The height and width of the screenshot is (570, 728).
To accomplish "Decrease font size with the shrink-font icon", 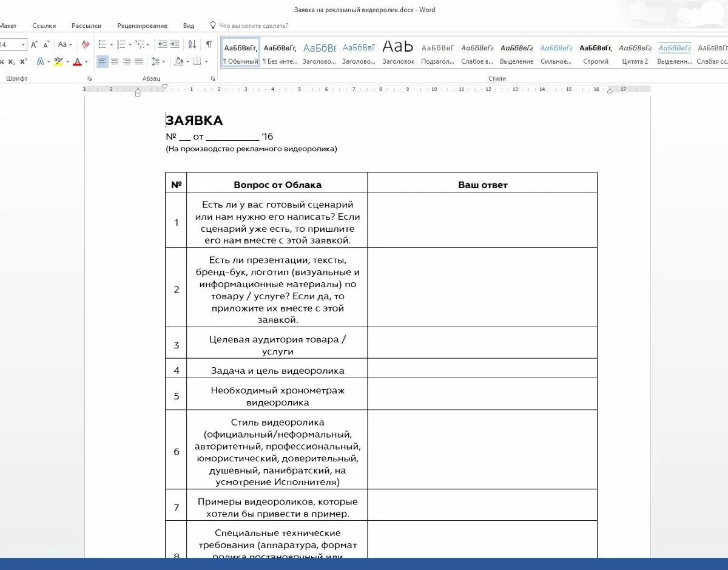I will [x=46, y=44].
